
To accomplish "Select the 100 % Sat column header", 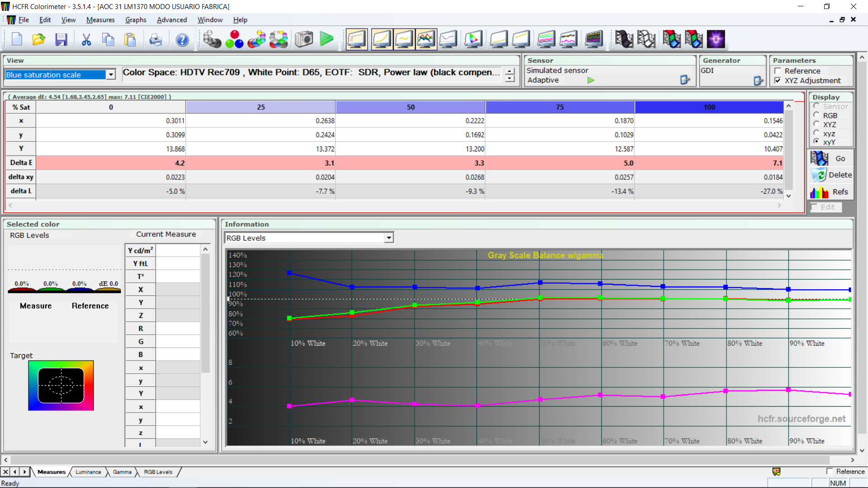I will coord(709,107).
